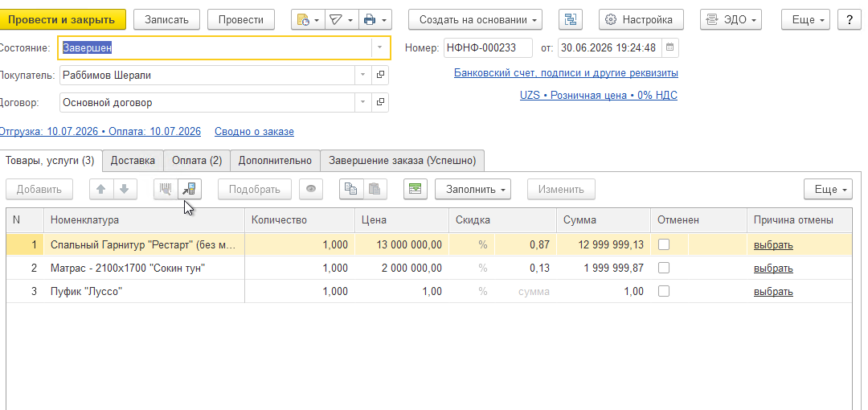Open the document structure icon button
868x410 pixels.
(570, 20)
